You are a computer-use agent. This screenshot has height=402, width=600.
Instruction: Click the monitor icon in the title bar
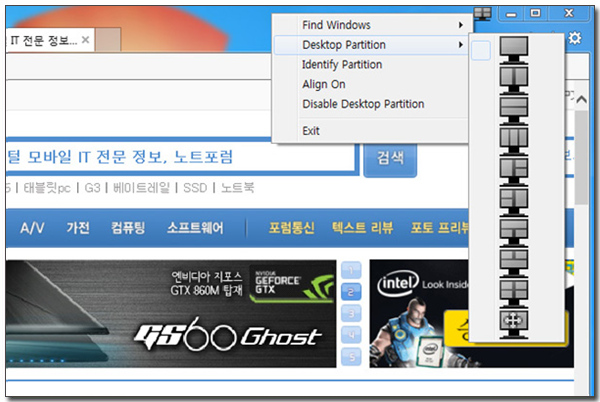(483, 13)
